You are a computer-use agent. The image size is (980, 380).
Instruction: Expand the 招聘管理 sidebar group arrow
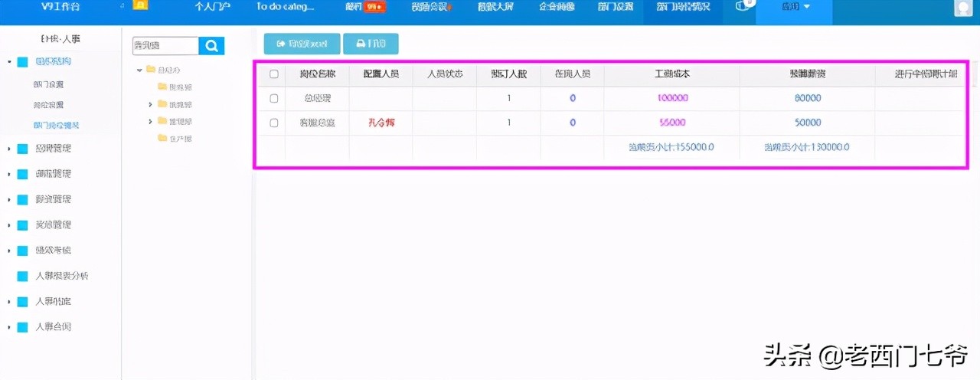click(x=8, y=149)
